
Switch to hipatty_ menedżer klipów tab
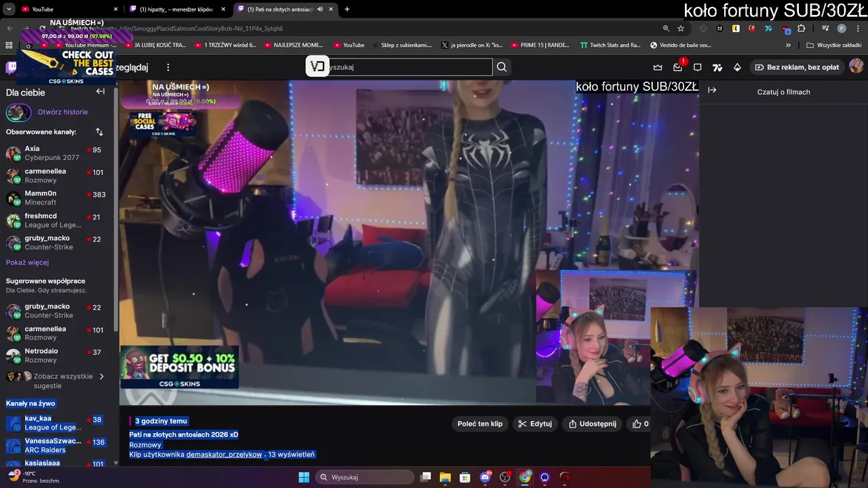click(176, 9)
